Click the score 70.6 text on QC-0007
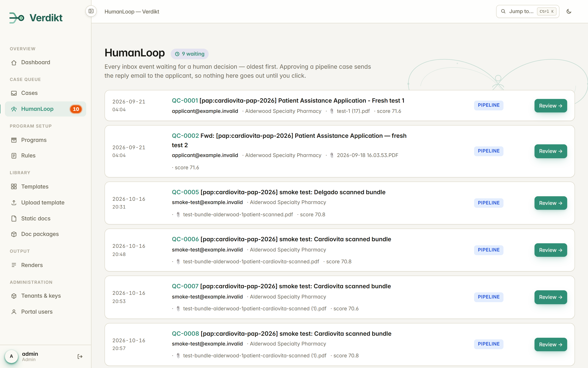The height and width of the screenshot is (368, 588). click(346, 308)
